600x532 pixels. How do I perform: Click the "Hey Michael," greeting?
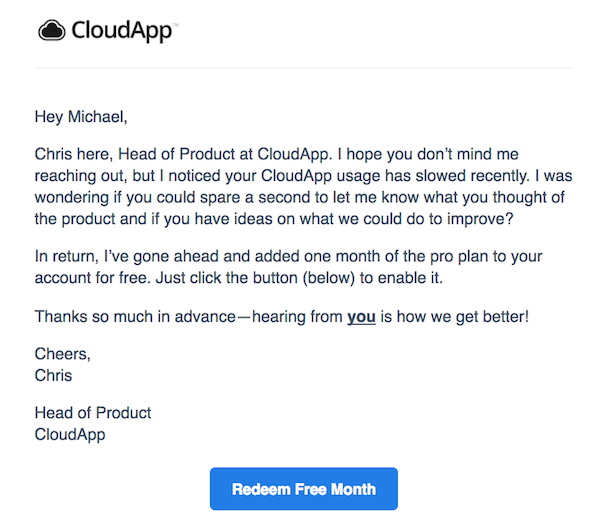[x=81, y=117]
